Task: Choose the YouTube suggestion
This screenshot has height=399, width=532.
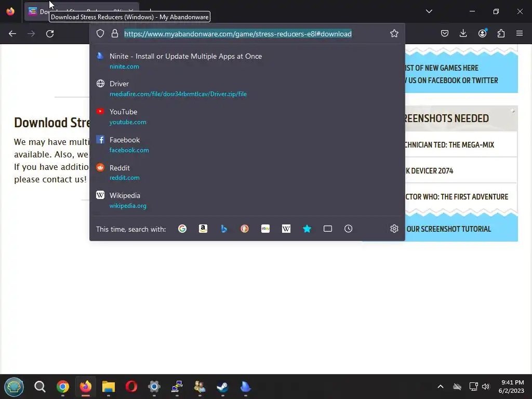Action: pyautogui.click(x=247, y=117)
